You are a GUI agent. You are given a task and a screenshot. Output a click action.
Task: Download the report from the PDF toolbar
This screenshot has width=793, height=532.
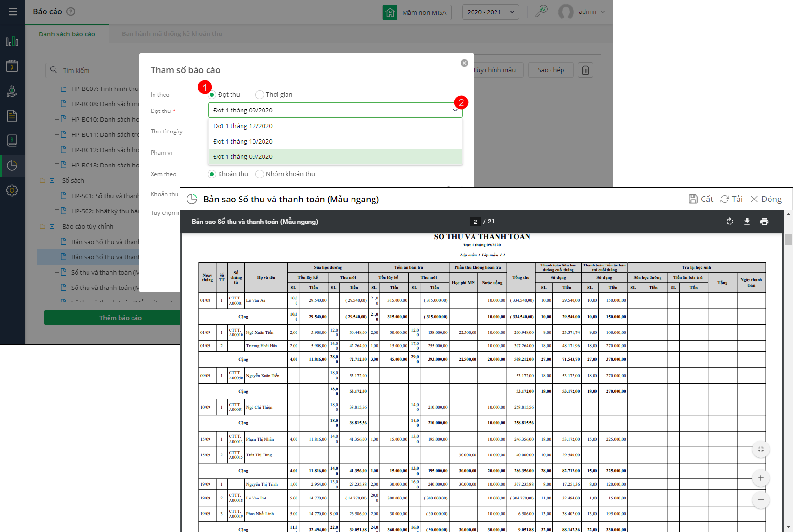click(747, 222)
